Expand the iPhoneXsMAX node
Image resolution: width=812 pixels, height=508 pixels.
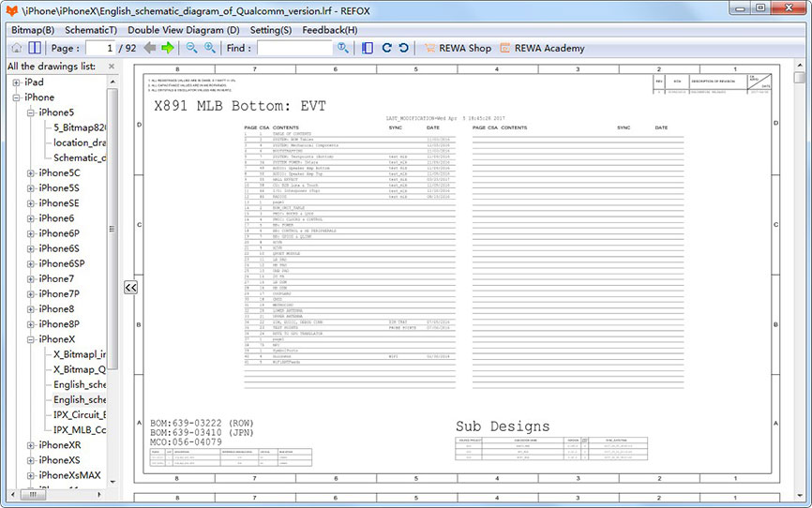point(31,475)
